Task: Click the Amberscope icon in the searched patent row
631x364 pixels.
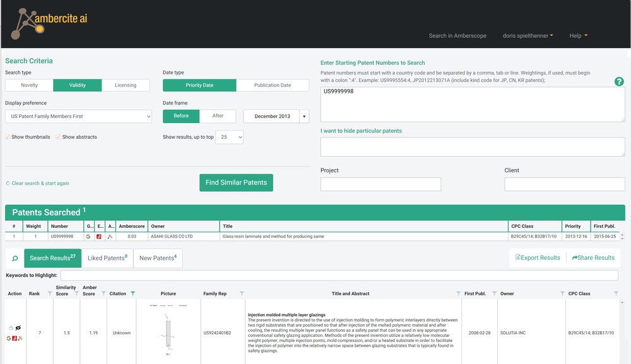Action: coord(110,237)
